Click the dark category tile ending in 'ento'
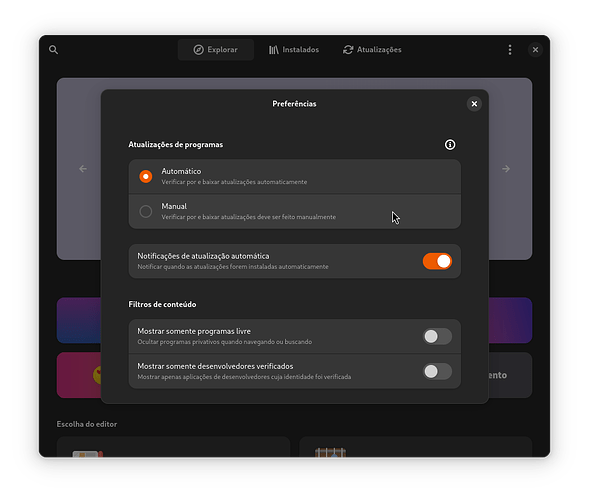 click(510, 375)
